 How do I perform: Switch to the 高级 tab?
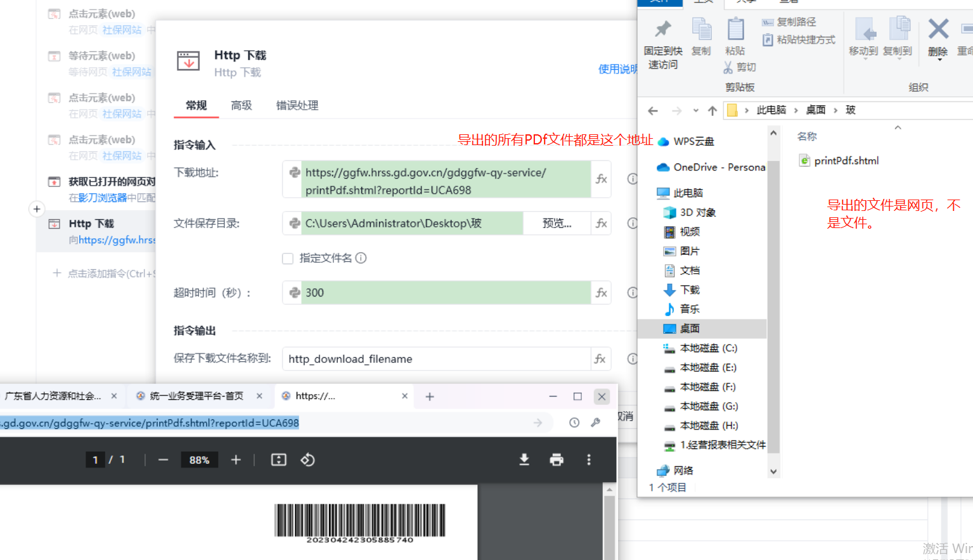click(242, 106)
